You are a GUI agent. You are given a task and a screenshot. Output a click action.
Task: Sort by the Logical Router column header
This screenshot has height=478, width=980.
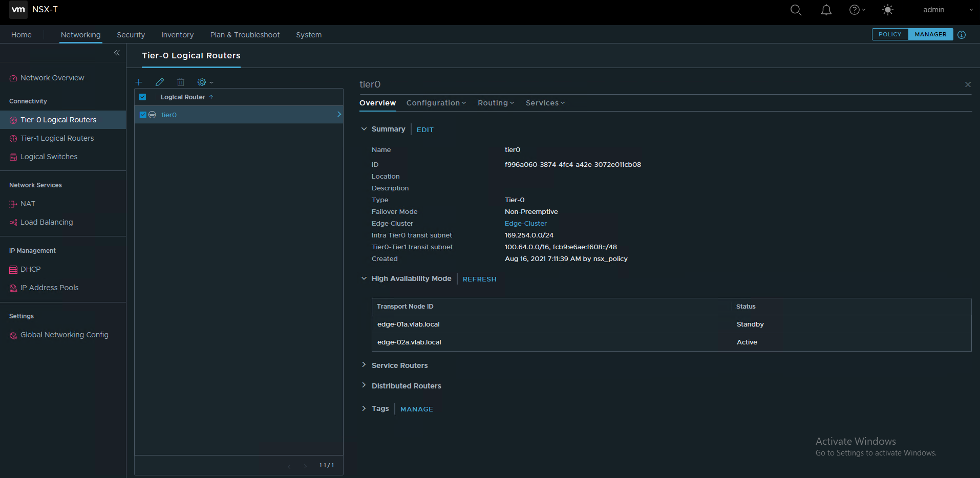(x=183, y=97)
